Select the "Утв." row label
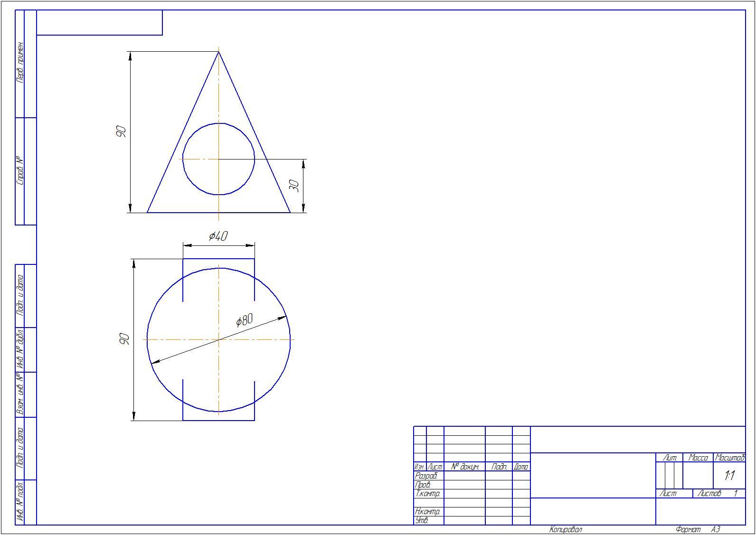Screen dimensions: 756x535 [422, 520]
